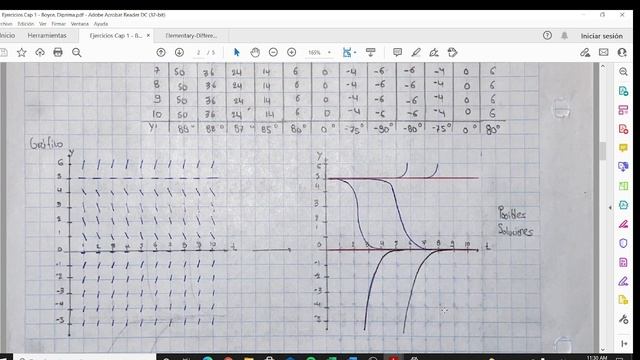Choose the selection arrow tool
The width and height of the screenshot is (640, 360).
[236, 52]
